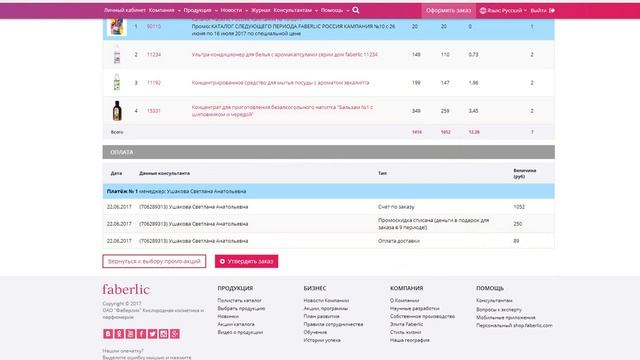This screenshot has width=640, height=360.
Task: Click footer link Полистать каталог
Action: [240, 300]
